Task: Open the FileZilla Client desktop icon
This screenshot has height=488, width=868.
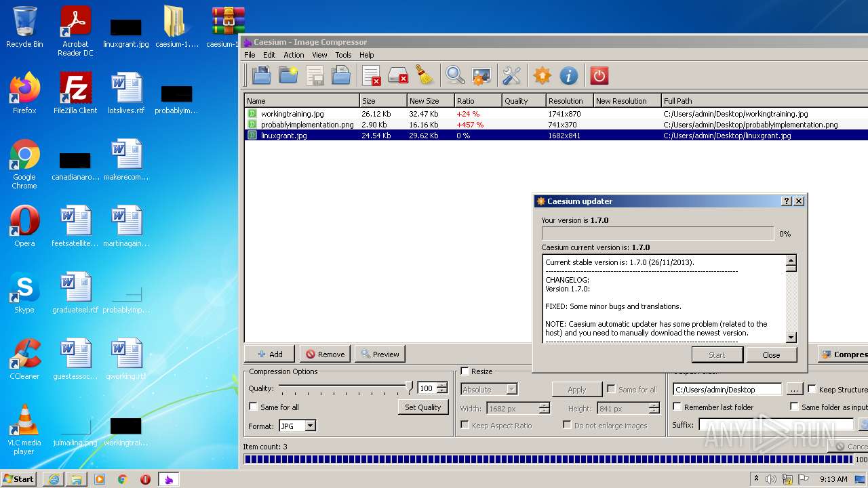Action: pyautogui.click(x=75, y=93)
